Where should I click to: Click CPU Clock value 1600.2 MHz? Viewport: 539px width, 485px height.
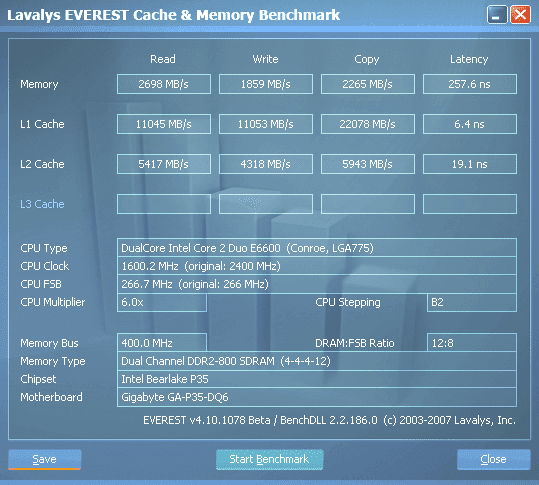pyautogui.click(x=317, y=266)
